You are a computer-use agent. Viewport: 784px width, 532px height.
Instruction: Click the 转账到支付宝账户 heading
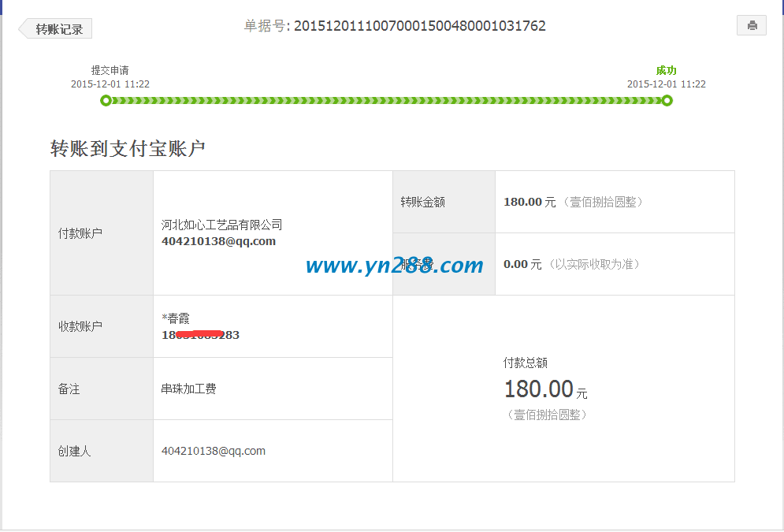click(x=128, y=148)
